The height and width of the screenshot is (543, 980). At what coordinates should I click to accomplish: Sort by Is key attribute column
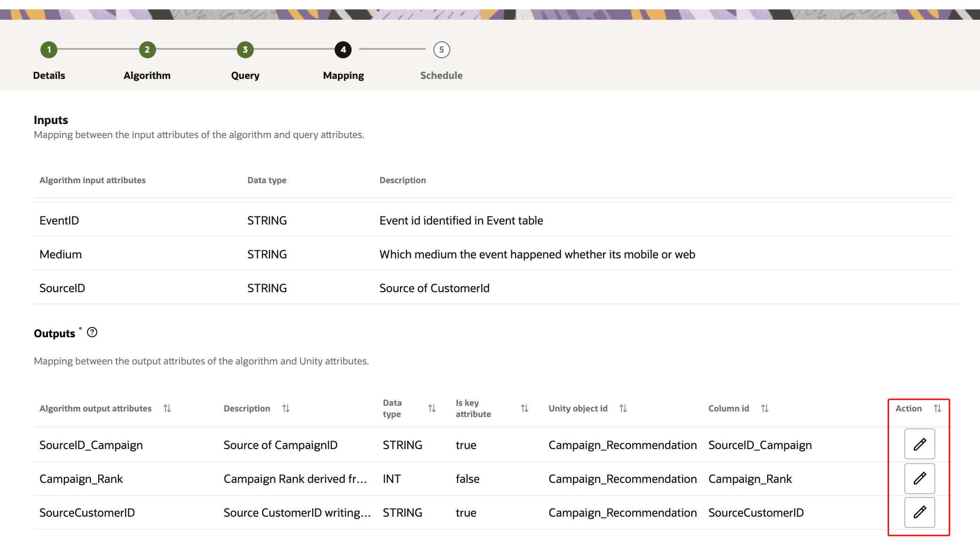525,409
